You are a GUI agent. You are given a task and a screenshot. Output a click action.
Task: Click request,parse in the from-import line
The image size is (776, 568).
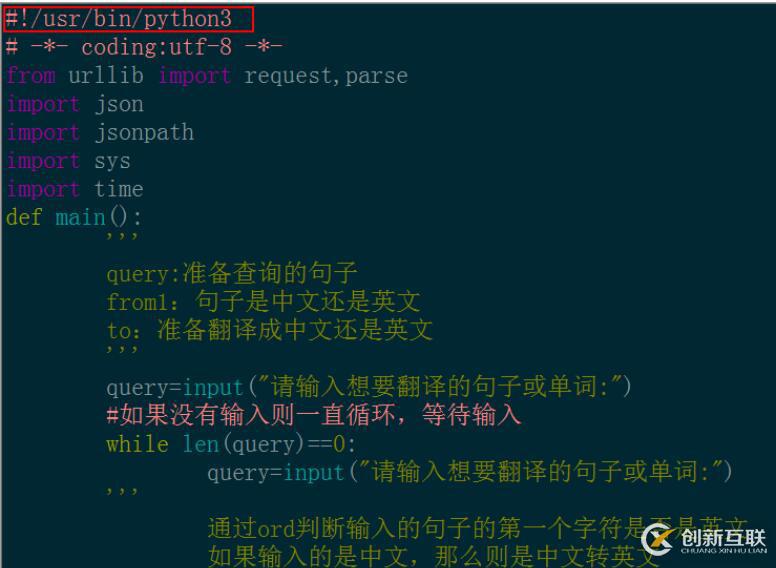326,76
